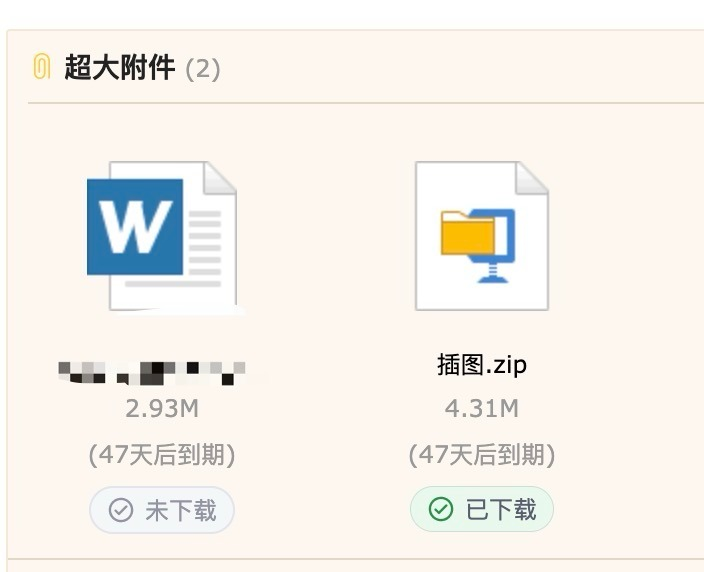Viewport: 704px width, 572px height.
Task: Open the 插图.zip archive file icon
Action: [x=481, y=236]
